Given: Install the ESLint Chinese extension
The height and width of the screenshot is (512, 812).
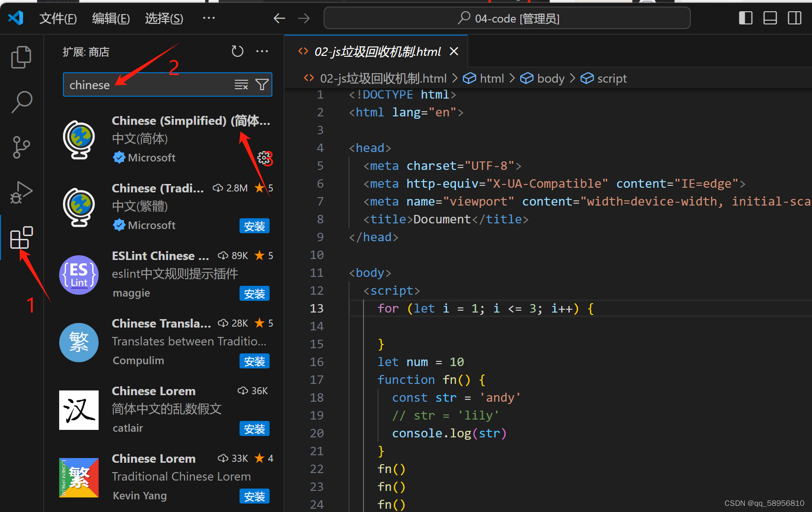Looking at the screenshot, I should click(255, 294).
